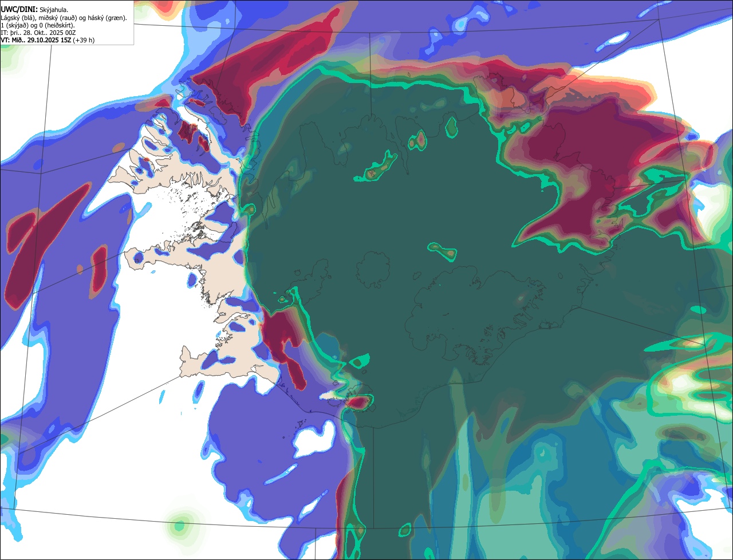
Task: Click the 'UWC/DINI: Skýjahula.' title text
Action: [35, 10]
